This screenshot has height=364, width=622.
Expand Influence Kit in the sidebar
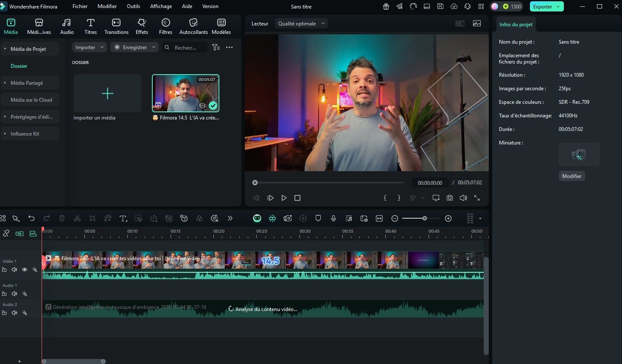[x=5, y=134]
